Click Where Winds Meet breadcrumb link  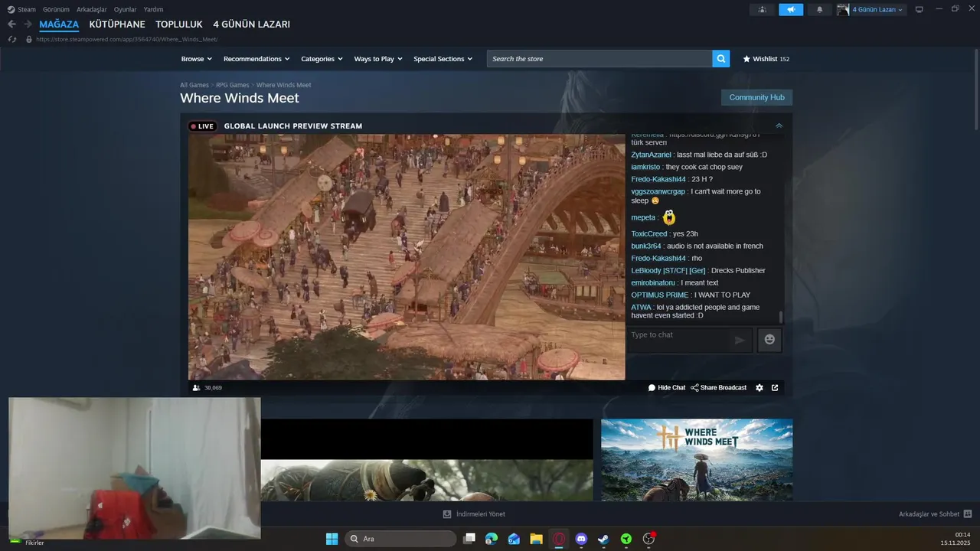pyautogui.click(x=284, y=85)
